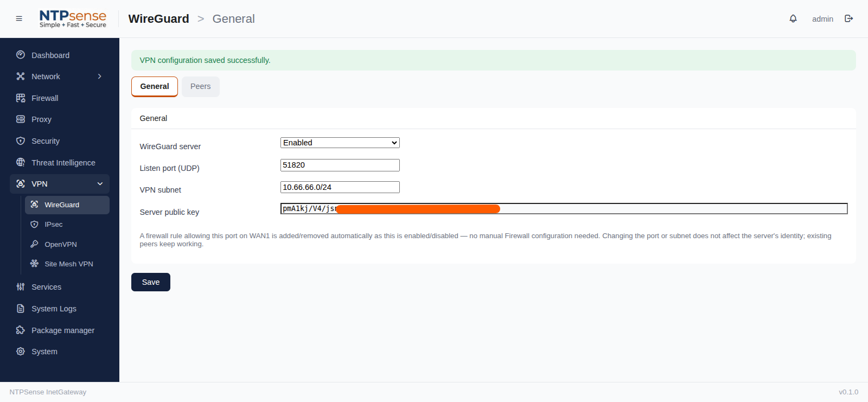This screenshot has width=868, height=402.
Task: Click the Dashboard gauge icon
Action: [x=21, y=55]
